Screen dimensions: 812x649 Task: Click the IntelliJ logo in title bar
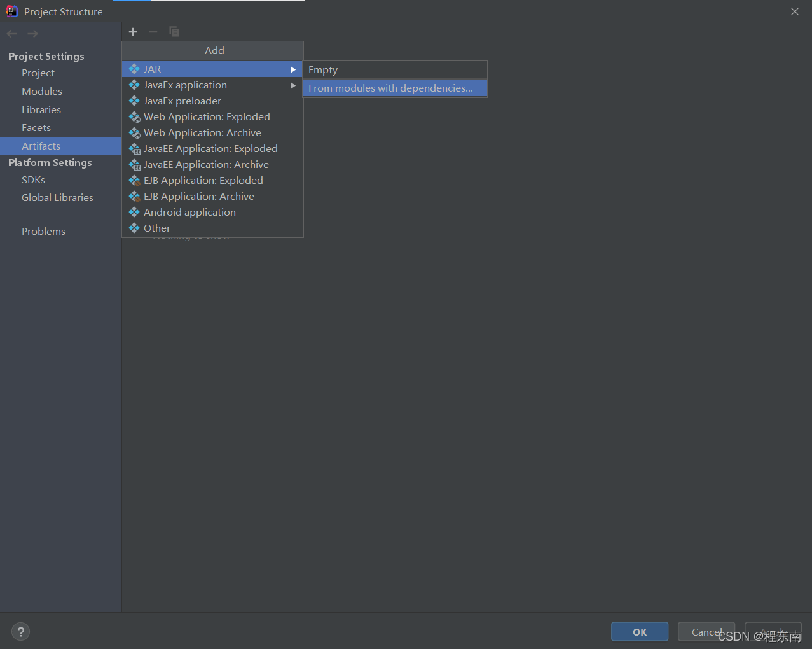click(12, 11)
